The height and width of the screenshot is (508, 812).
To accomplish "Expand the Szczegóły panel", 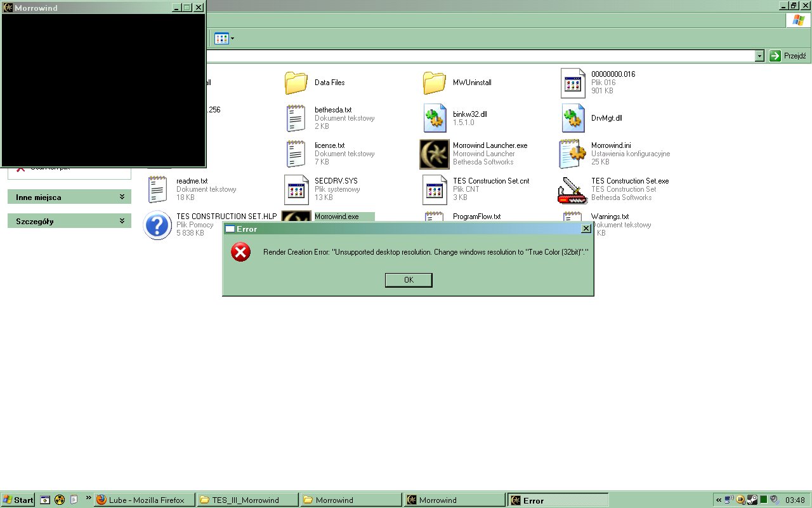I will tap(69, 221).
